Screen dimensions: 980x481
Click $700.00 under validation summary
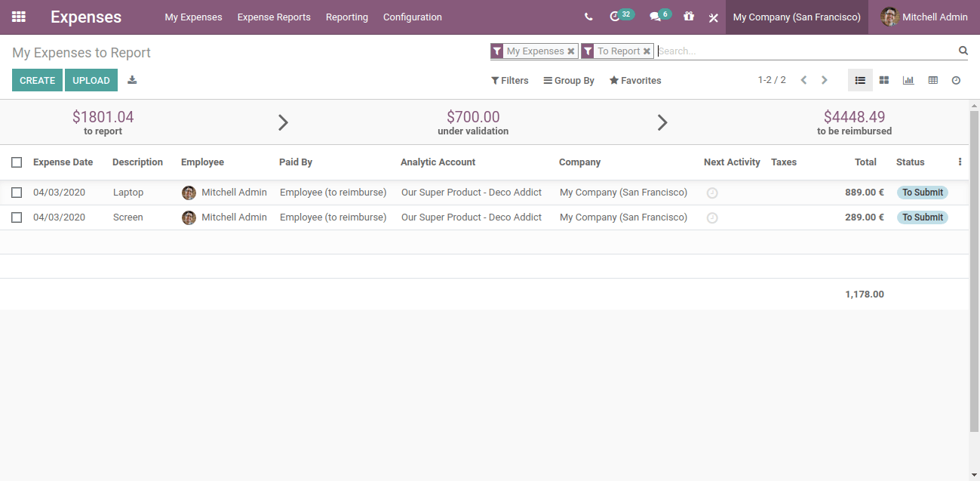point(473,122)
